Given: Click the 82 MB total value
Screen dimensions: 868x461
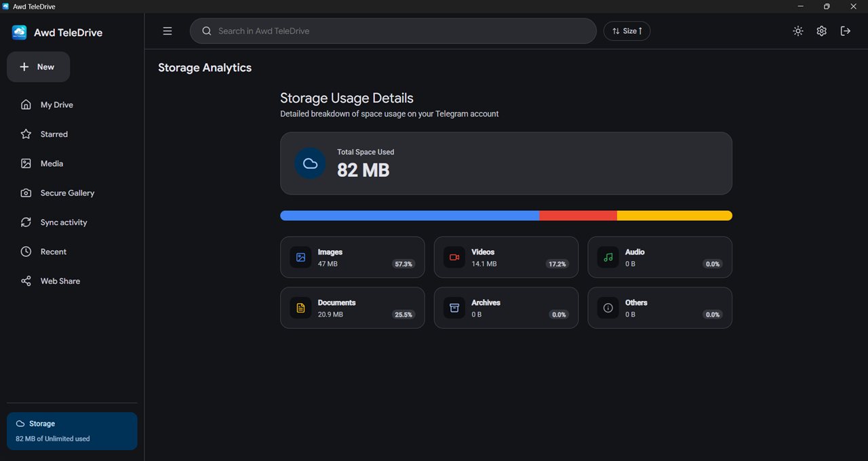Looking at the screenshot, I should coord(363,169).
